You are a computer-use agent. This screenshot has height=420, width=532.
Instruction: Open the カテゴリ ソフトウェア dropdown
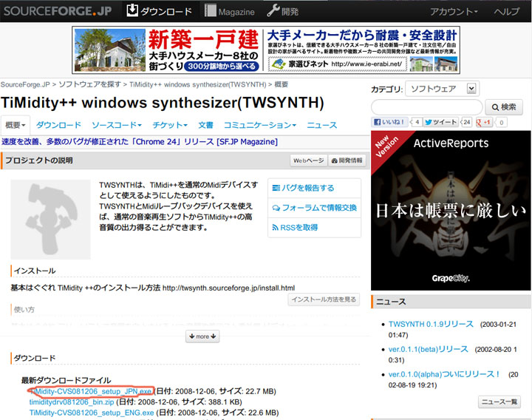coord(442,89)
